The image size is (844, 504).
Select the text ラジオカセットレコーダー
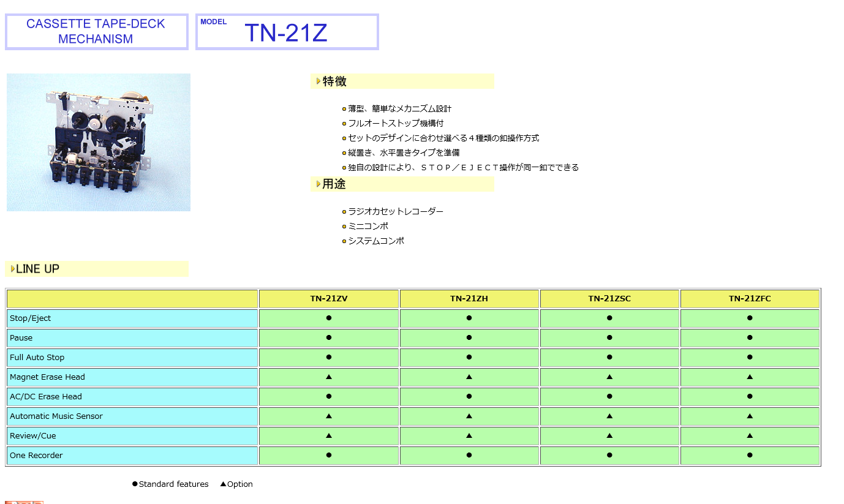coord(396,211)
